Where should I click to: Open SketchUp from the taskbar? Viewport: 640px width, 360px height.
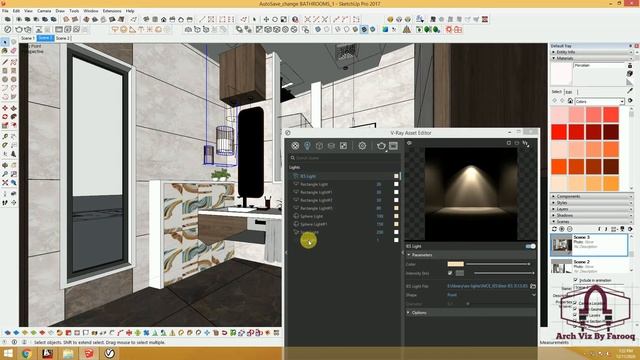click(89, 353)
